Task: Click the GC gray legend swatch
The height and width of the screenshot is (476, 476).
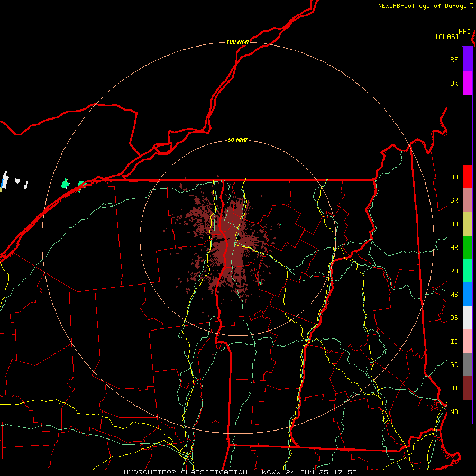Action: pyautogui.click(x=467, y=364)
